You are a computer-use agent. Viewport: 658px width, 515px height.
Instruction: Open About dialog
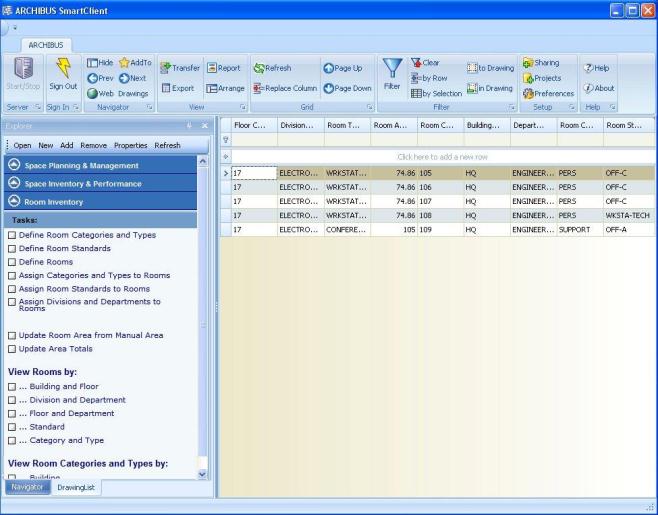pos(598,88)
